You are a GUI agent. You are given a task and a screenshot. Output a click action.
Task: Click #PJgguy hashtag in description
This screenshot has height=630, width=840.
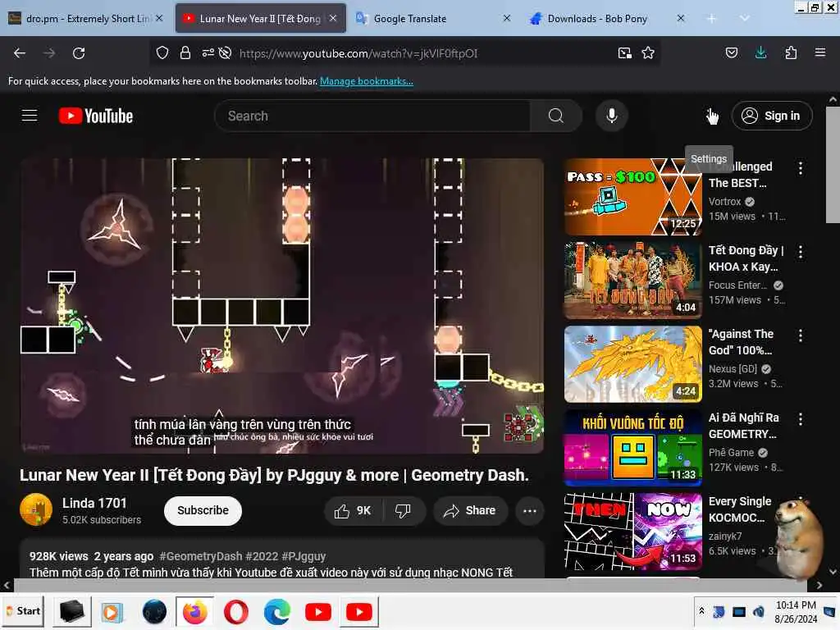tap(304, 556)
